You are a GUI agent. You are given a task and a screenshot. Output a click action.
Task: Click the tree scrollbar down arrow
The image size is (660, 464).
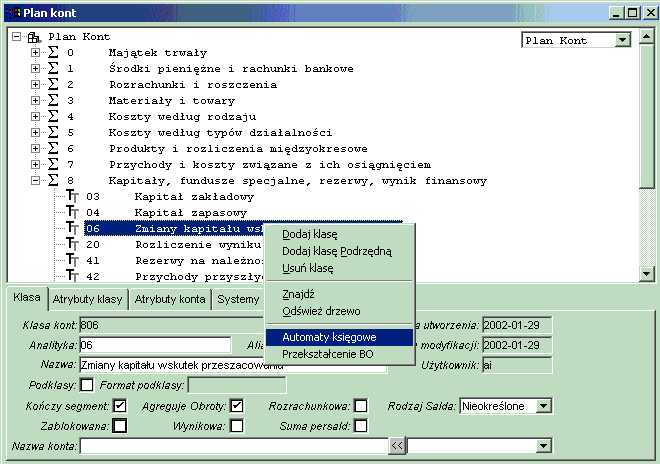pos(647,274)
